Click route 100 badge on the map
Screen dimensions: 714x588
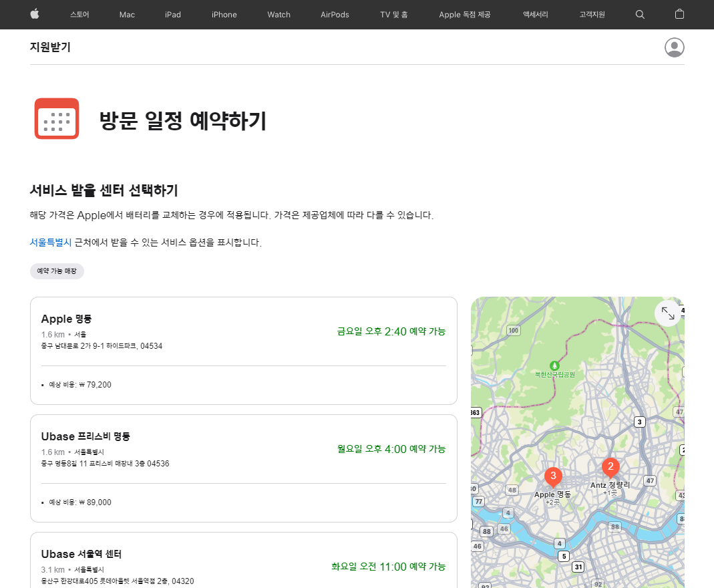(x=513, y=331)
